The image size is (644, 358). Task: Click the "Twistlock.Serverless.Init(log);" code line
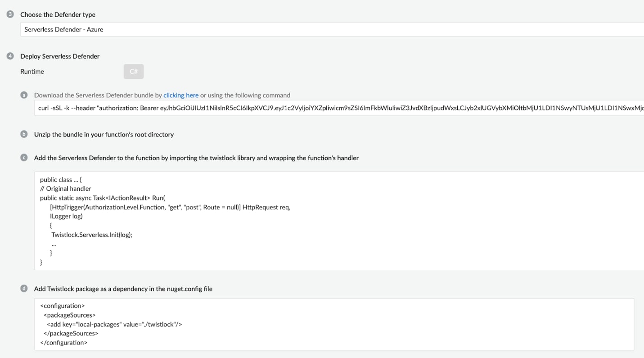(x=92, y=235)
